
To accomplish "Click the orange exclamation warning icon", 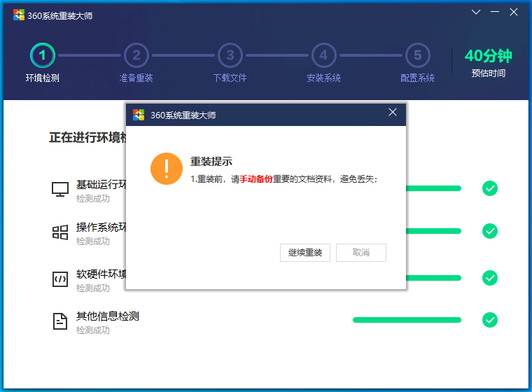I will pyautogui.click(x=166, y=169).
